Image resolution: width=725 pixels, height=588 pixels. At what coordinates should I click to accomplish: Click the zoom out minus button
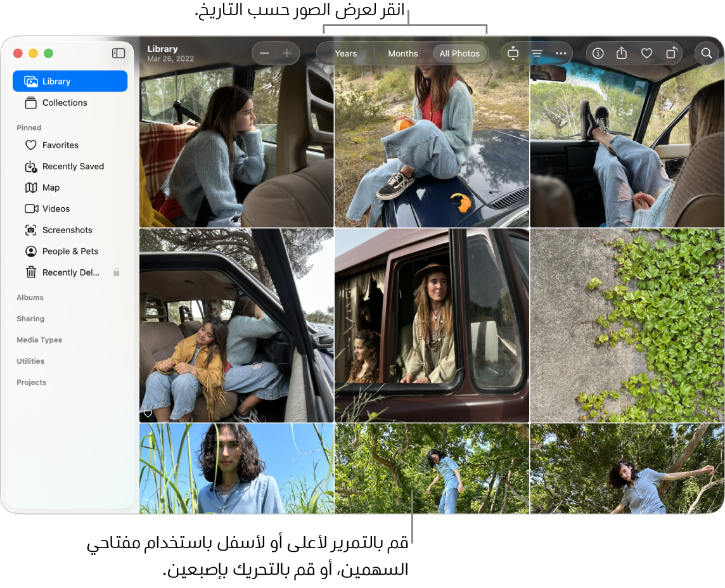point(265,53)
